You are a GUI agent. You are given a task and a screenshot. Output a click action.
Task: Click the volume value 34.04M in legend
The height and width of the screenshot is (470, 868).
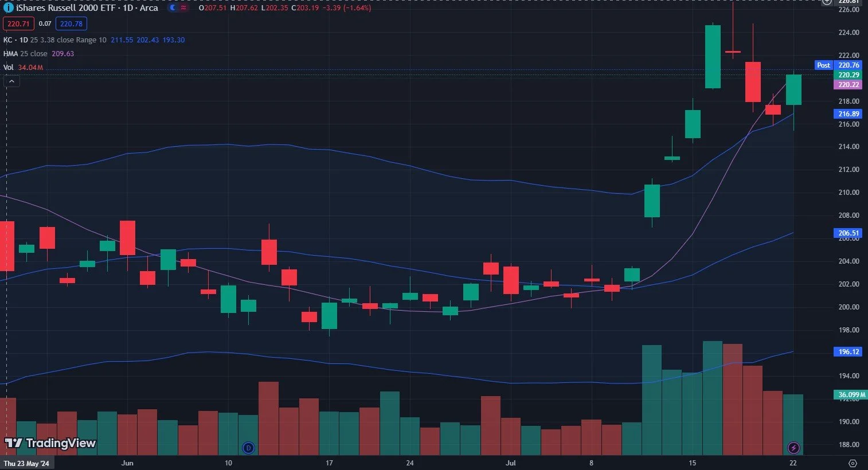click(30, 68)
